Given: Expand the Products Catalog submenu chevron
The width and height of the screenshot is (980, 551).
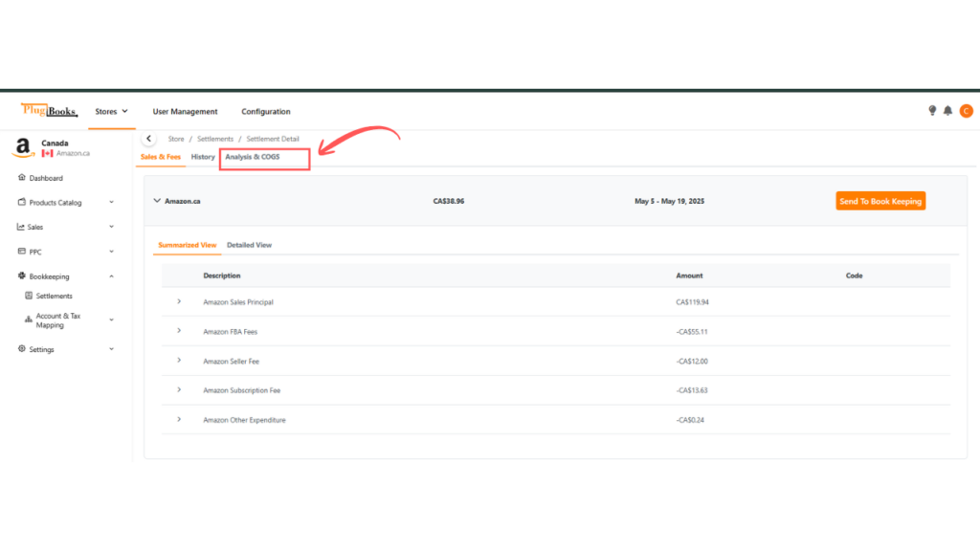Looking at the screenshot, I should [111, 202].
